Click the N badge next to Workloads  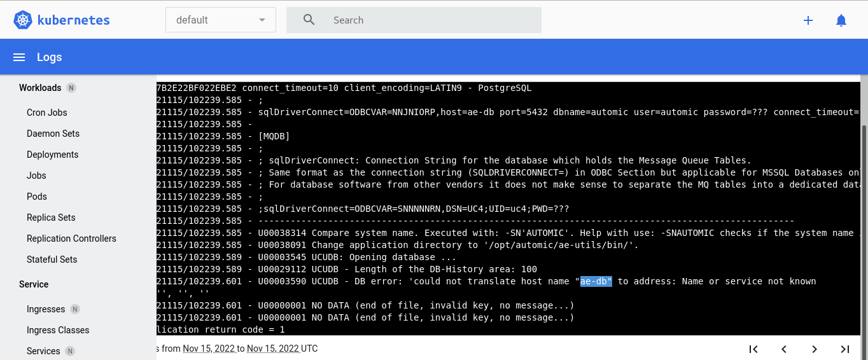point(71,88)
